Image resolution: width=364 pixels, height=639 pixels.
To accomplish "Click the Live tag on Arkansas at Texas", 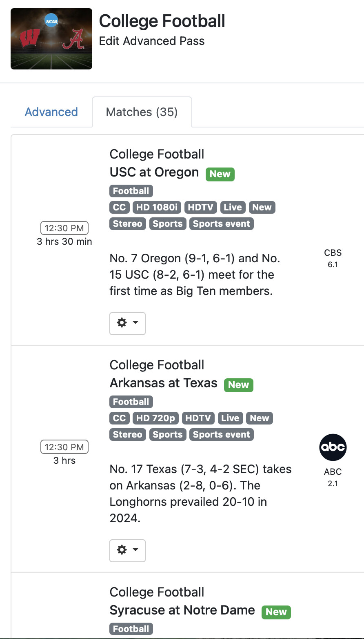I will (x=230, y=418).
